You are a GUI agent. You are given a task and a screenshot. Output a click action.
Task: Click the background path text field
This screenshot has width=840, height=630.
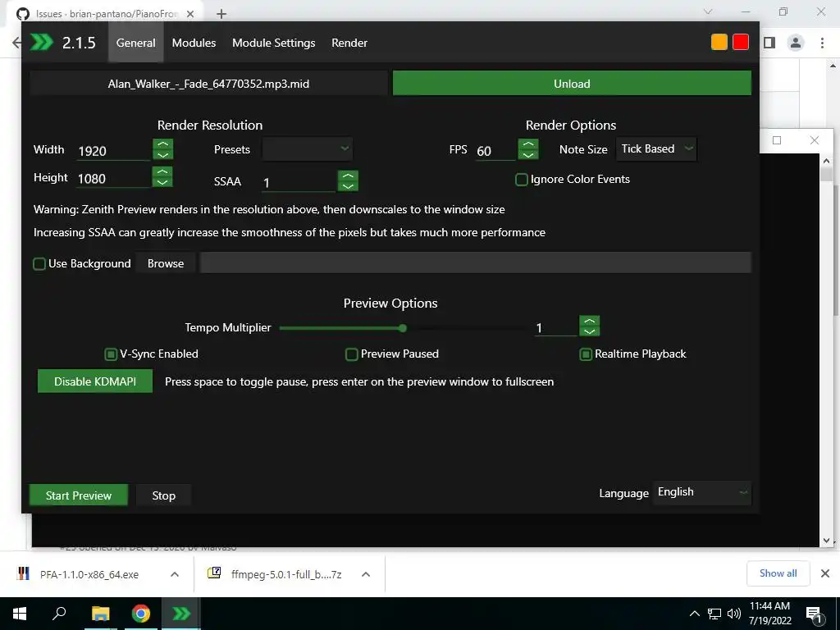[x=475, y=263]
